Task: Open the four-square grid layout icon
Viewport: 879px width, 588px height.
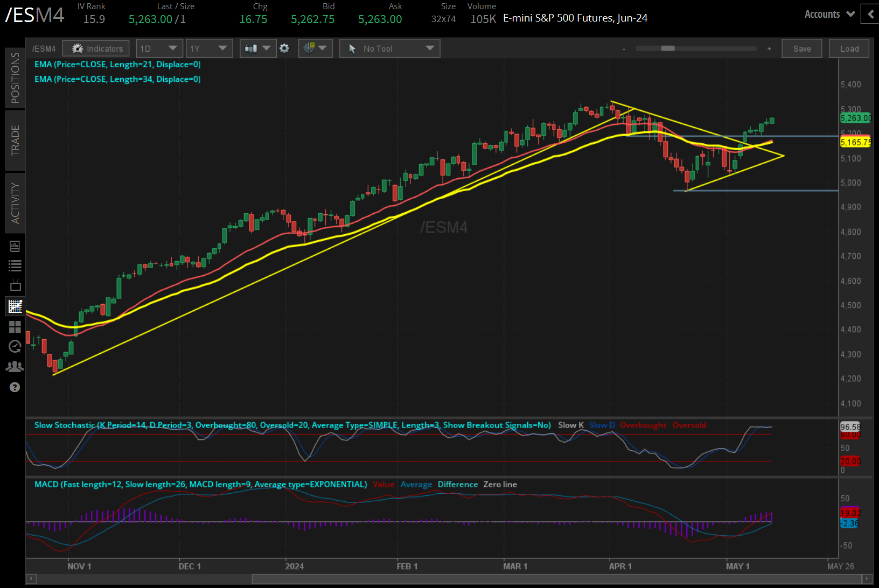Action: coord(15,327)
